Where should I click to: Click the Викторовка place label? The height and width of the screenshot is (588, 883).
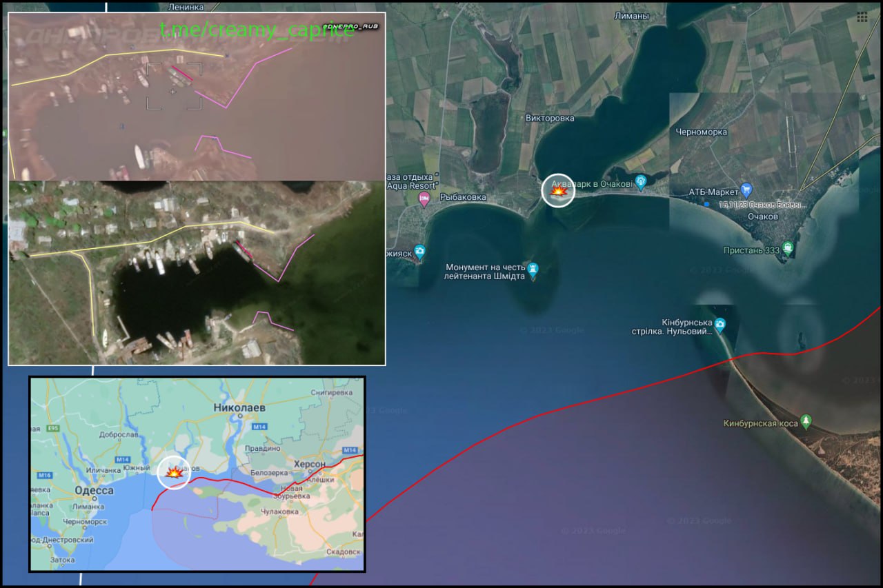click(550, 118)
